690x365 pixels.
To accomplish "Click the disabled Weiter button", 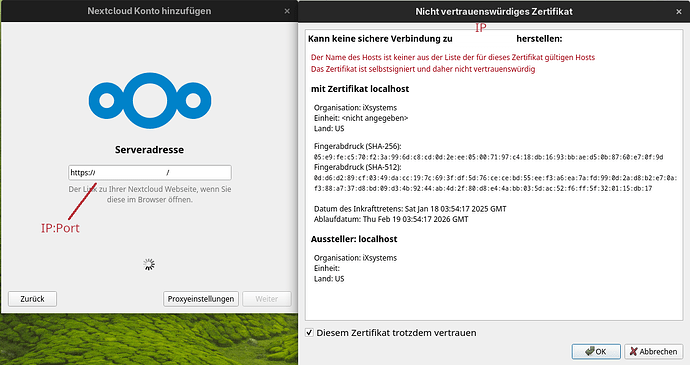I will coord(267,299).
